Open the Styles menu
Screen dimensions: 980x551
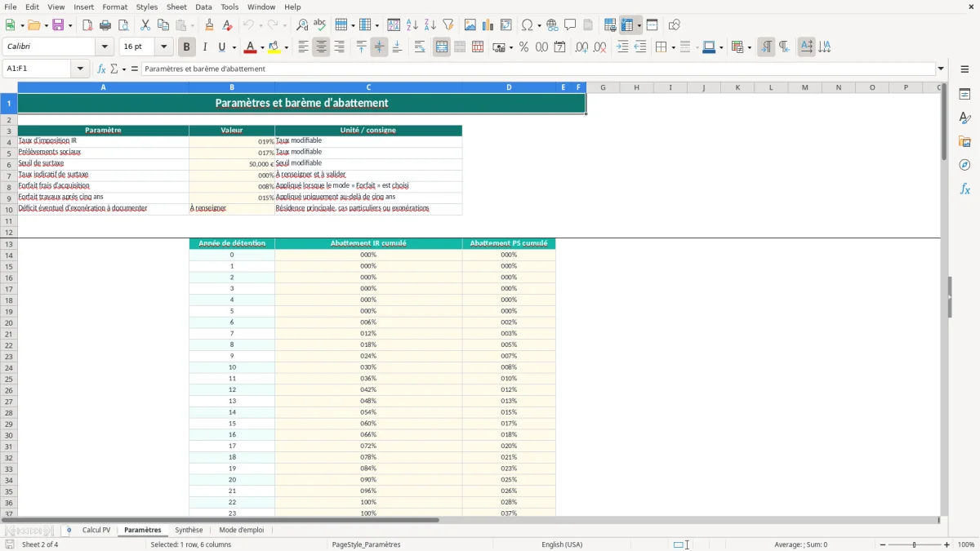[147, 7]
